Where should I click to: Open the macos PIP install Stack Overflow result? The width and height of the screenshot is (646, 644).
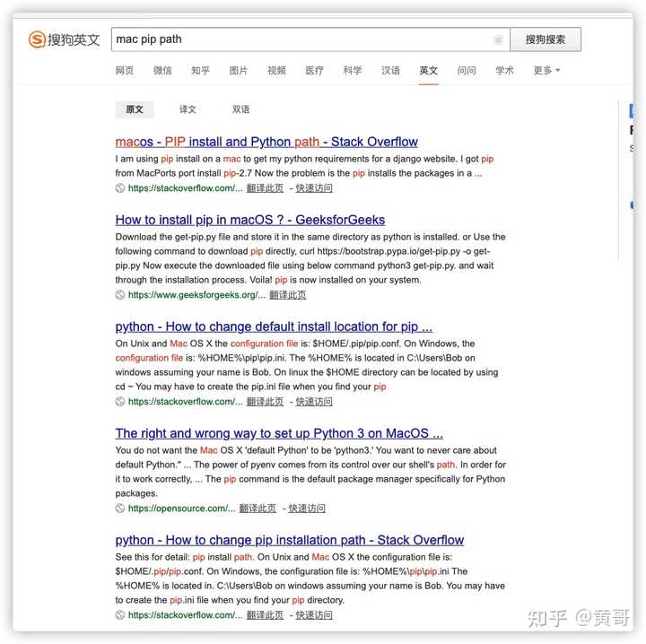click(266, 142)
